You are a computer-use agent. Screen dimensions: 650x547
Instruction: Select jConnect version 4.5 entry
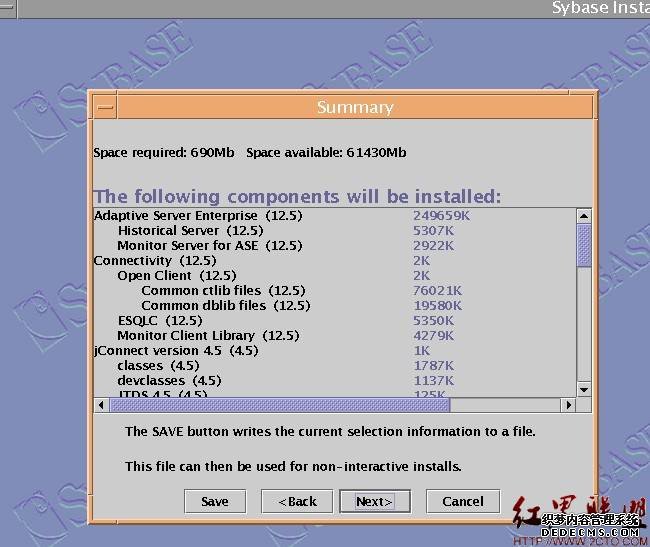click(x=176, y=350)
